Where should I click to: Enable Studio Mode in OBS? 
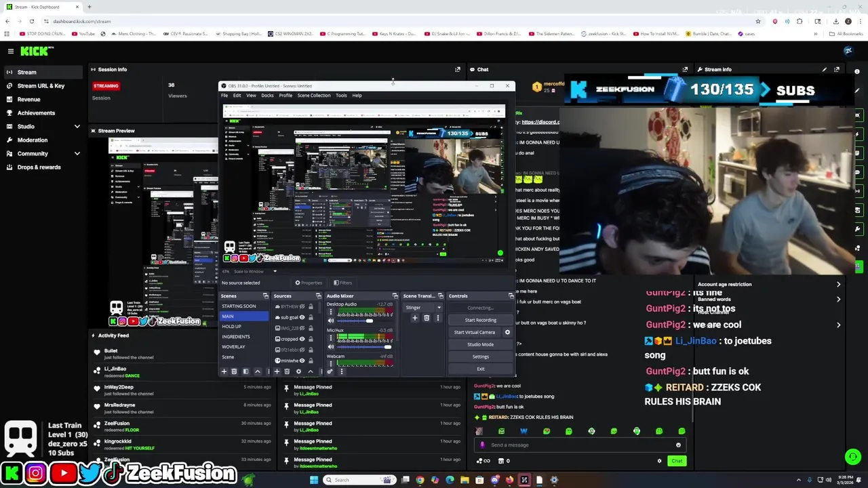point(480,344)
